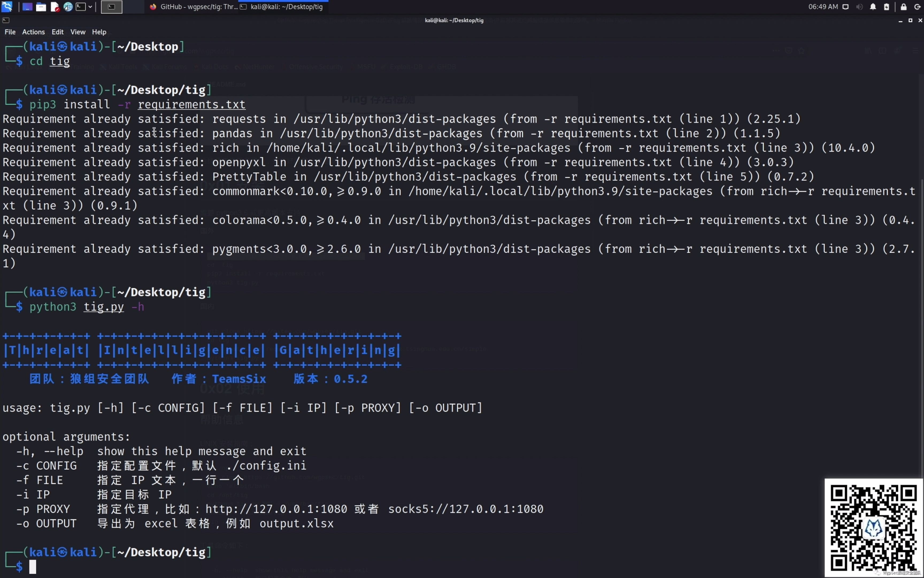Open the notifications bell icon
This screenshot has height=578, width=924.
873,6
